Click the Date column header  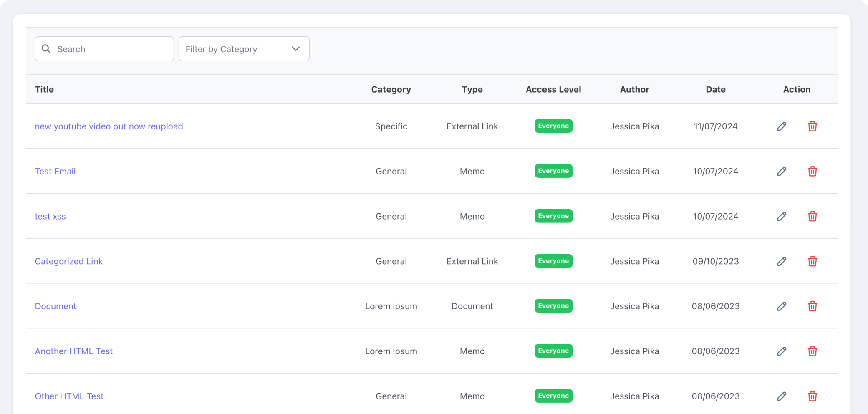716,90
